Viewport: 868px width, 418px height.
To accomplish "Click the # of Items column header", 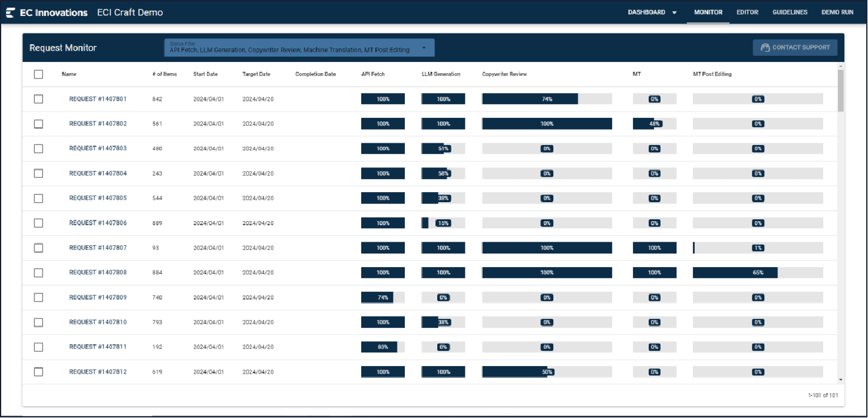I will pos(164,74).
